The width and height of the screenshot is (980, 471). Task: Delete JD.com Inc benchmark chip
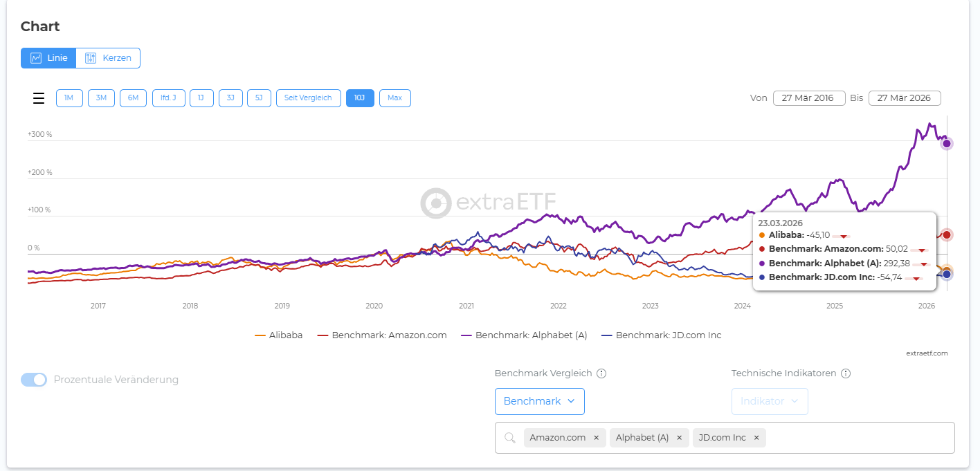pos(756,438)
